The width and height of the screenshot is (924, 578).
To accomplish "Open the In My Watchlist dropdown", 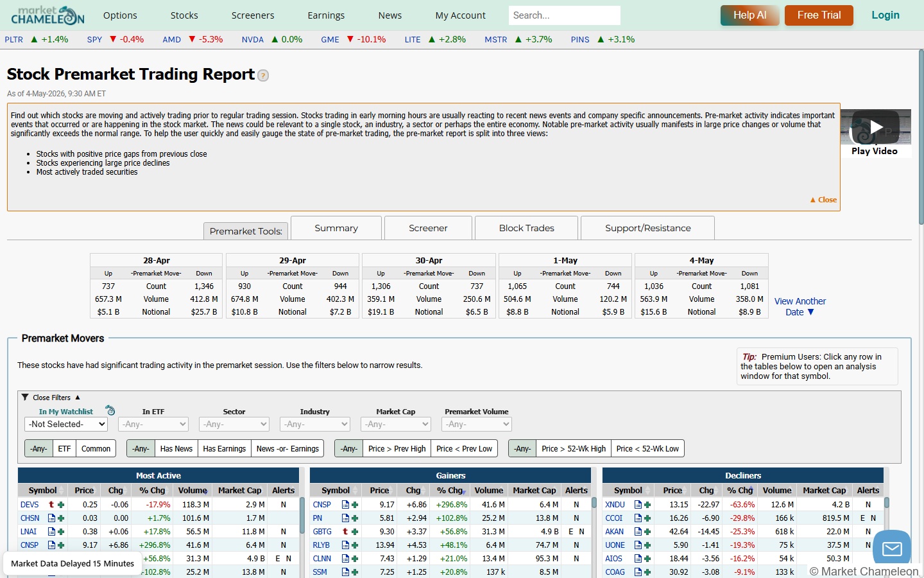I will coord(66,424).
